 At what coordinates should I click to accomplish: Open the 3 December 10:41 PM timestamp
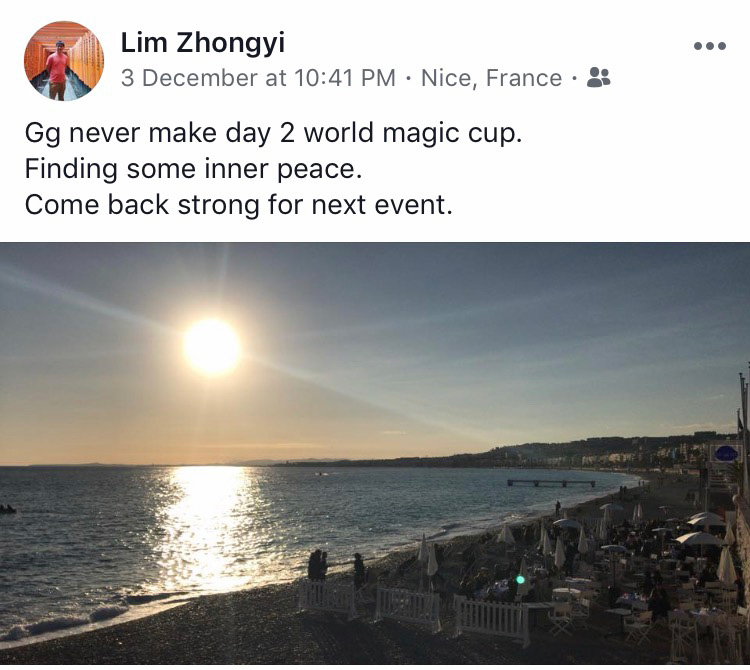(258, 78)
